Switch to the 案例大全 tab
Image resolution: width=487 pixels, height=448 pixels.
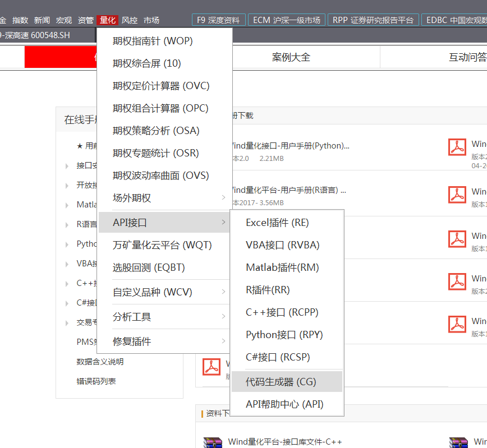point(291,57)
